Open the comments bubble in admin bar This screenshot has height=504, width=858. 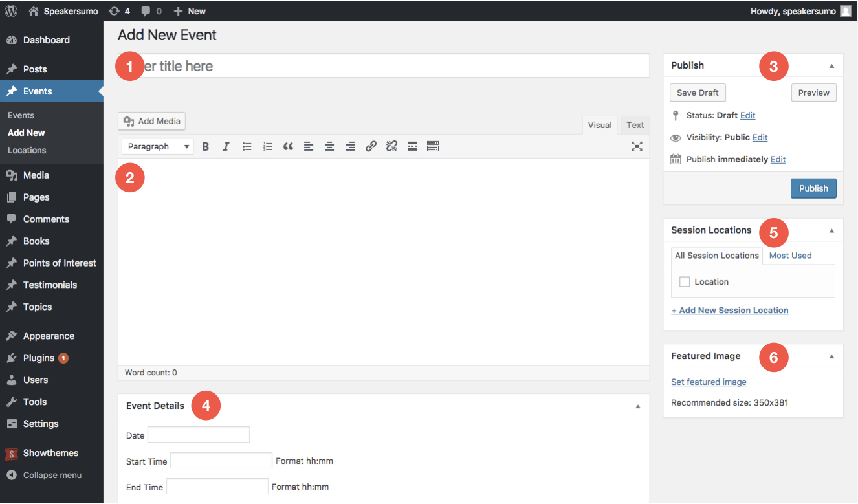pyautogui.click(x=151, y=11)
